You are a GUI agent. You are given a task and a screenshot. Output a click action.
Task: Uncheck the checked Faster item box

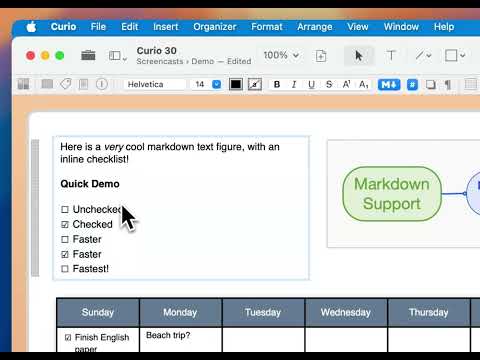click(65, 254)
